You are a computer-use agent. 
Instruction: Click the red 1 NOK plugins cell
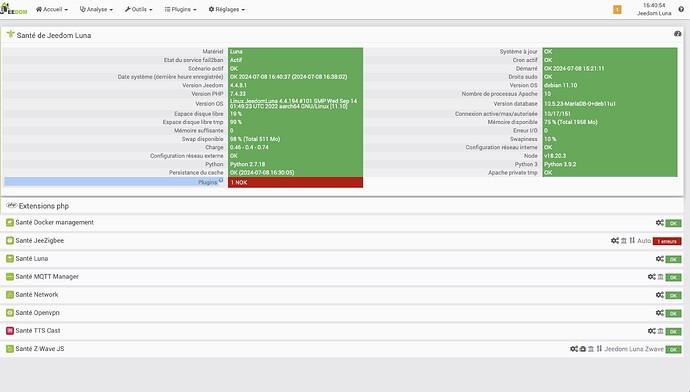(x=295, y=182)
